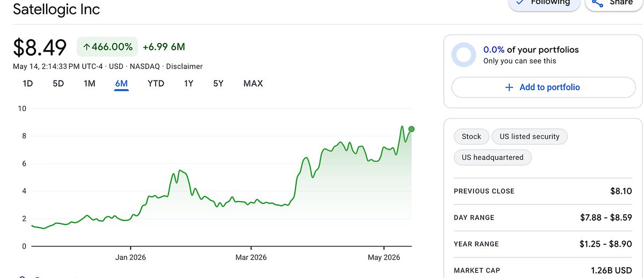Click the May 2026 axis label
The image size is (644, 278).
click(384, 257)
